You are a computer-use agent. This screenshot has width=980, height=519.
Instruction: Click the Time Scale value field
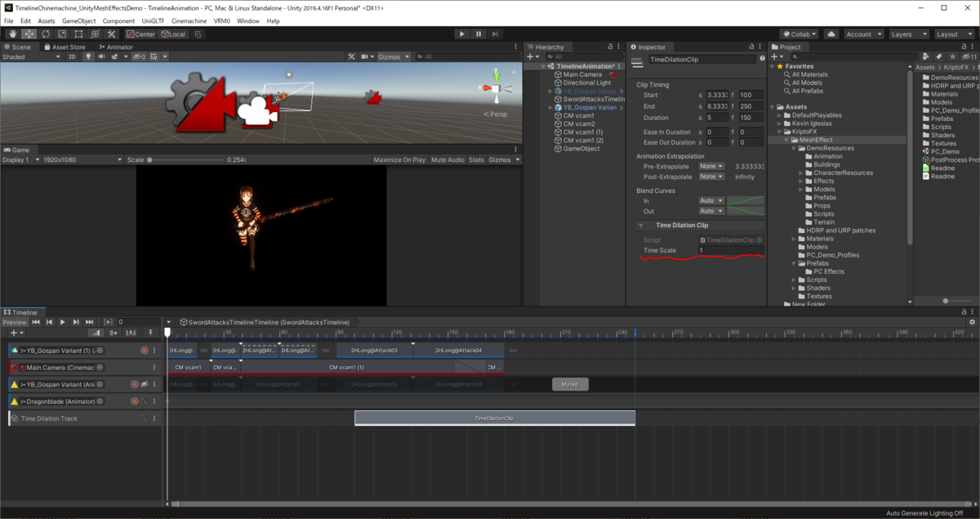coord(730,250)
